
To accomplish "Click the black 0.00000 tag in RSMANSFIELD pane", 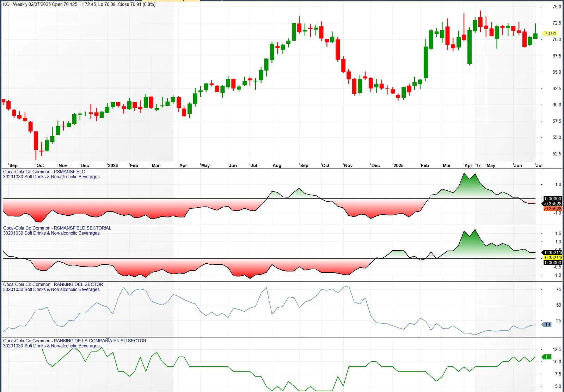I will (x=553, y=199).
